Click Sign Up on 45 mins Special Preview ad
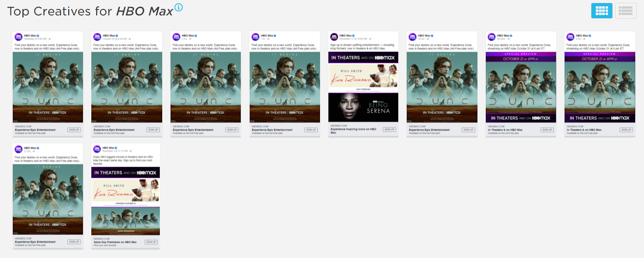The image size is (644, 258). pyautogui.click(x=547, y=130)
